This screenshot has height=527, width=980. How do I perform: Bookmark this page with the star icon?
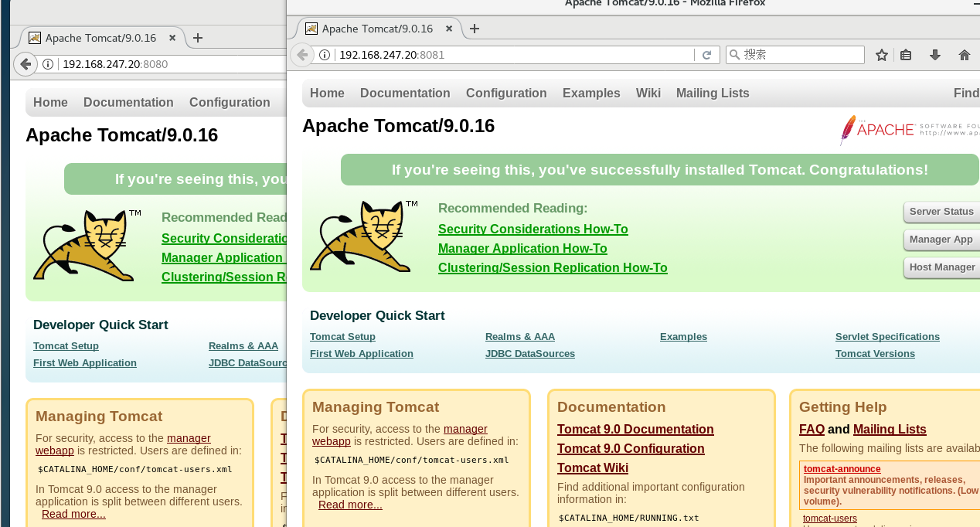(882, 55)
